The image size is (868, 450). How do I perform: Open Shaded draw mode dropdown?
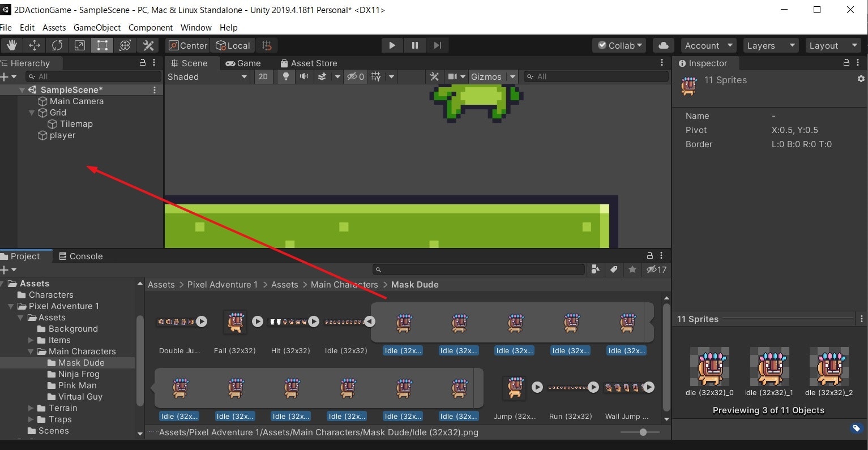pos(207,76)
